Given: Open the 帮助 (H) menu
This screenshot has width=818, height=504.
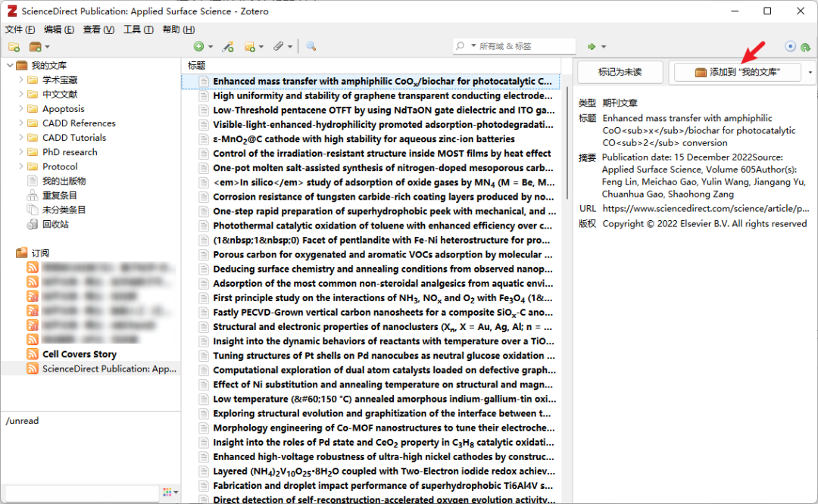Looking at the screenshot, I should pyautogui.click(x=179, y=30).
